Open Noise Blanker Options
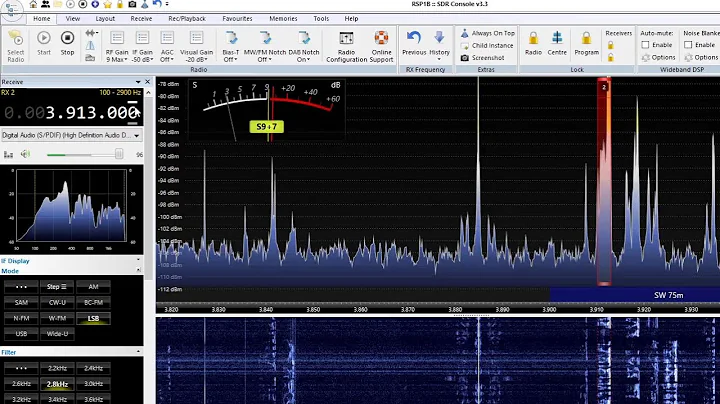 pos(701,57)
